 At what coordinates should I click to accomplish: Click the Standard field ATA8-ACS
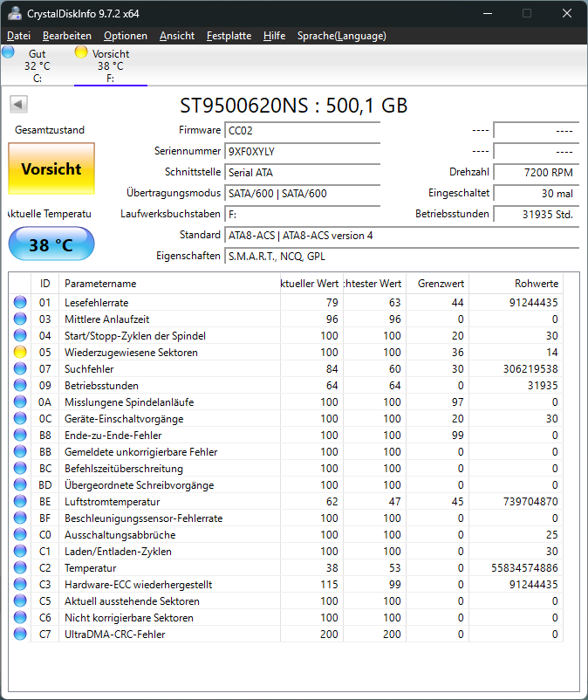click(401, 236)
